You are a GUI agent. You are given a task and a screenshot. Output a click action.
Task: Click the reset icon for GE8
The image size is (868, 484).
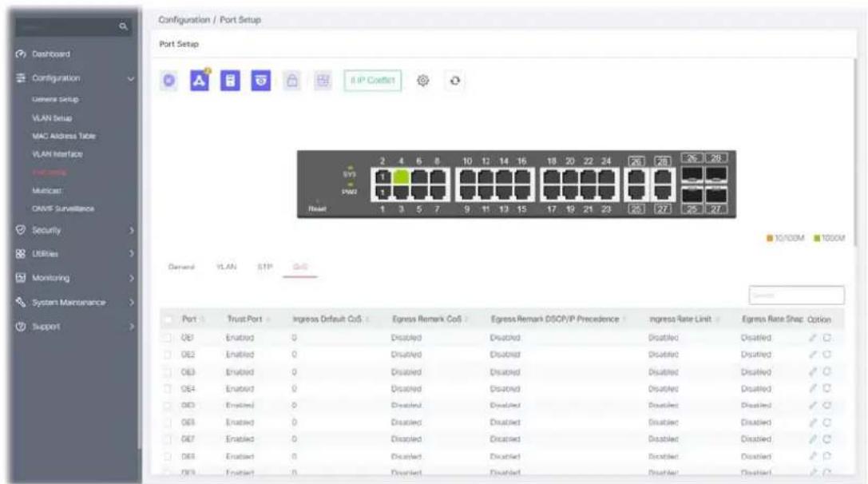coord(826,456)
